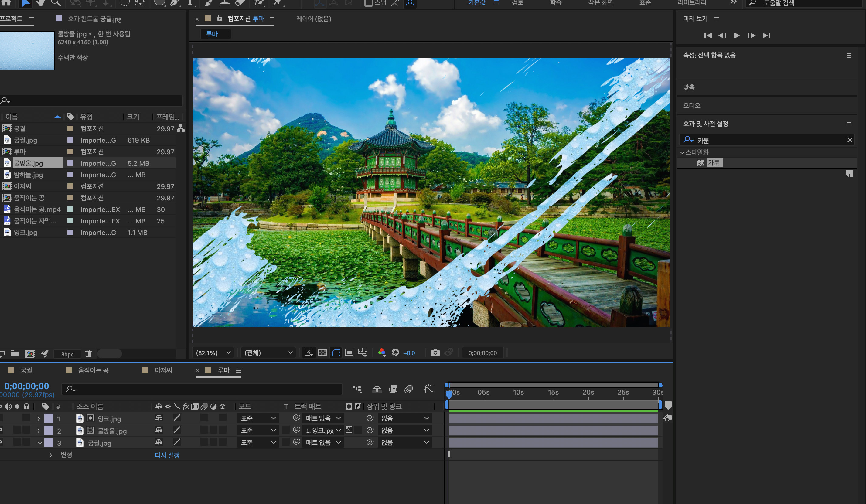Toggle shy switch for 물방울.jpg layer

pyautogui.click(x=159, y=430)
